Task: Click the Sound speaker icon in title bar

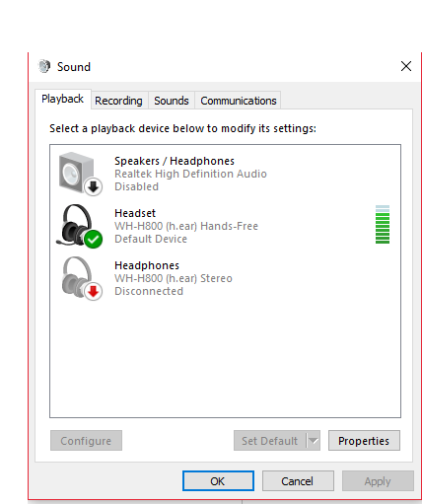Action: (x=44, y=66)
